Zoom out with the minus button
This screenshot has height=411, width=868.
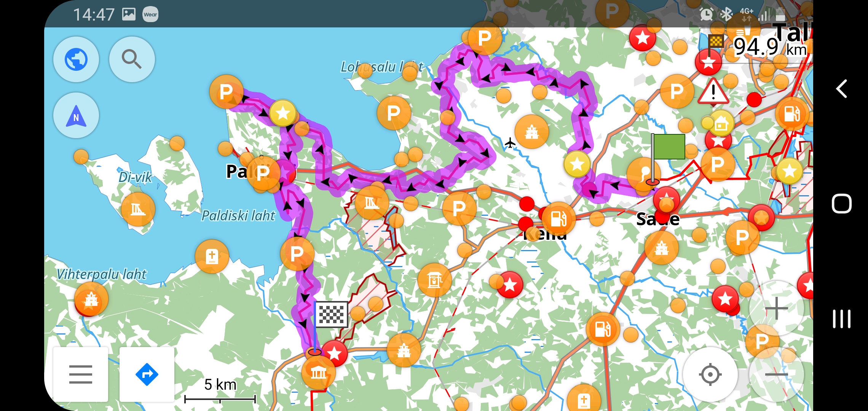(776, 374)
